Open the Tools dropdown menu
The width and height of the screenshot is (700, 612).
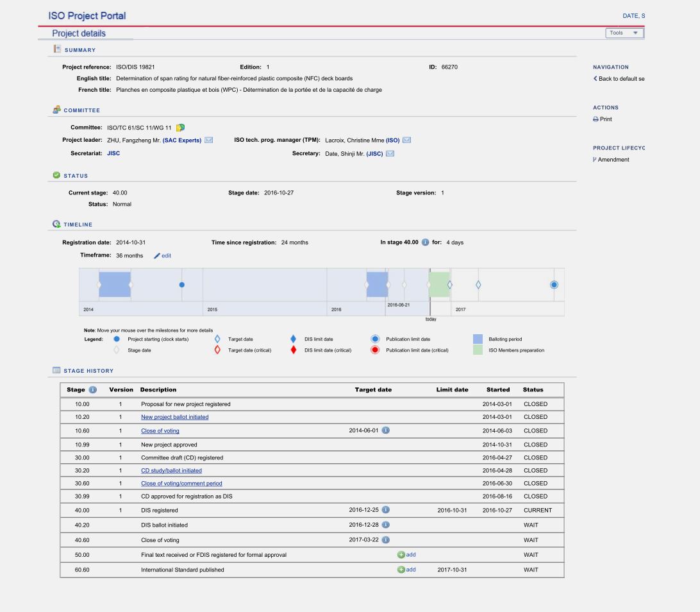(624, 33)
